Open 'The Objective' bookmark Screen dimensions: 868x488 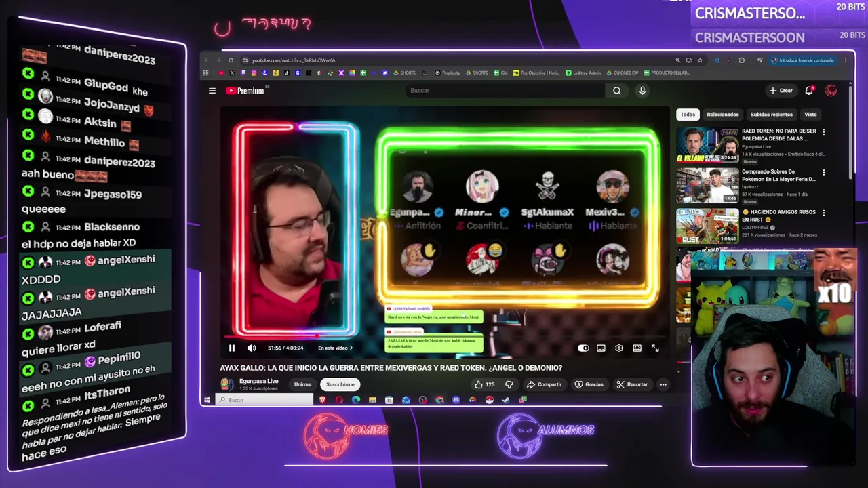pyautogui.click(x=536, y=73)
